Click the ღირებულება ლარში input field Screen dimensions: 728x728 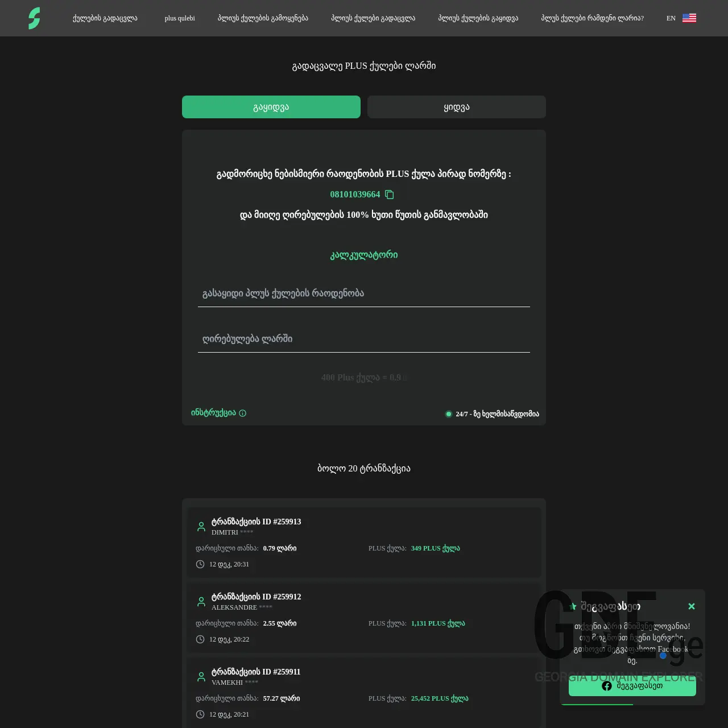(x=363, y=338)
